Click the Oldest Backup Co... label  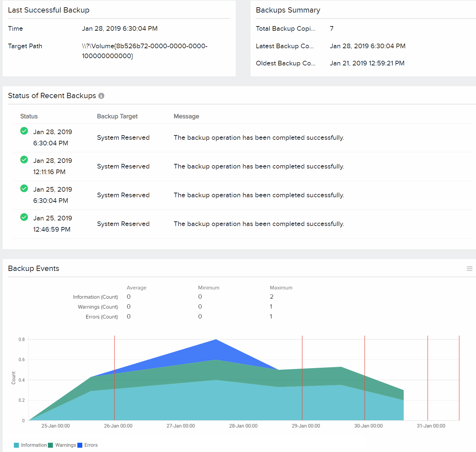[285, 63]
